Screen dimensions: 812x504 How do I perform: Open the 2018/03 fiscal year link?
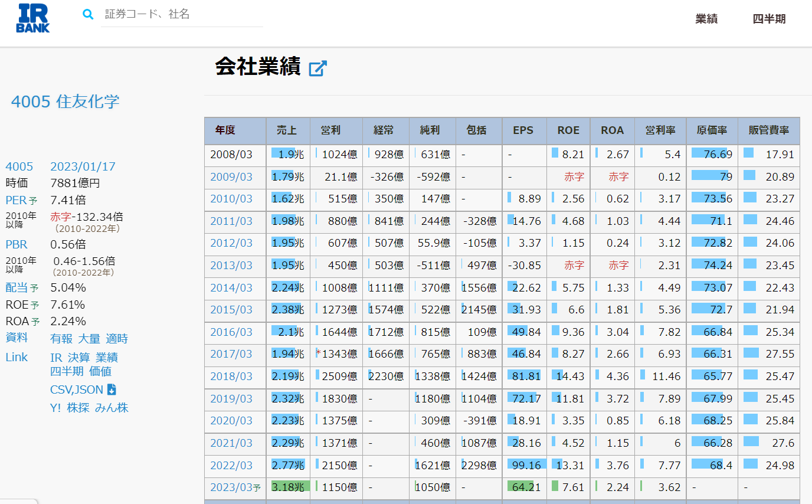point(231,377)
